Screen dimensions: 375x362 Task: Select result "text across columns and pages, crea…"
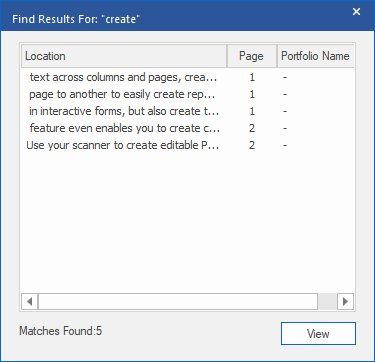(123, 77)
